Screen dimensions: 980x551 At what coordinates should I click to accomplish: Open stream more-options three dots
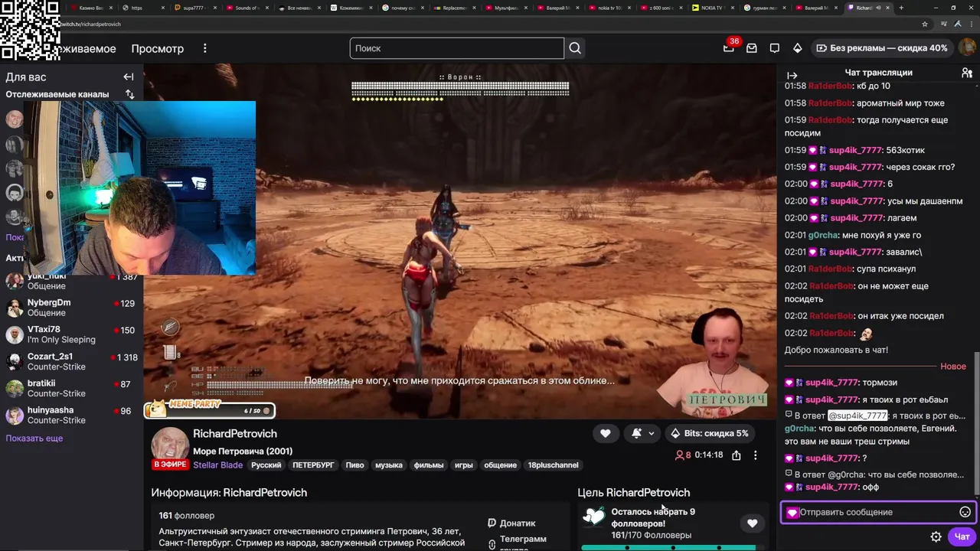755,455
